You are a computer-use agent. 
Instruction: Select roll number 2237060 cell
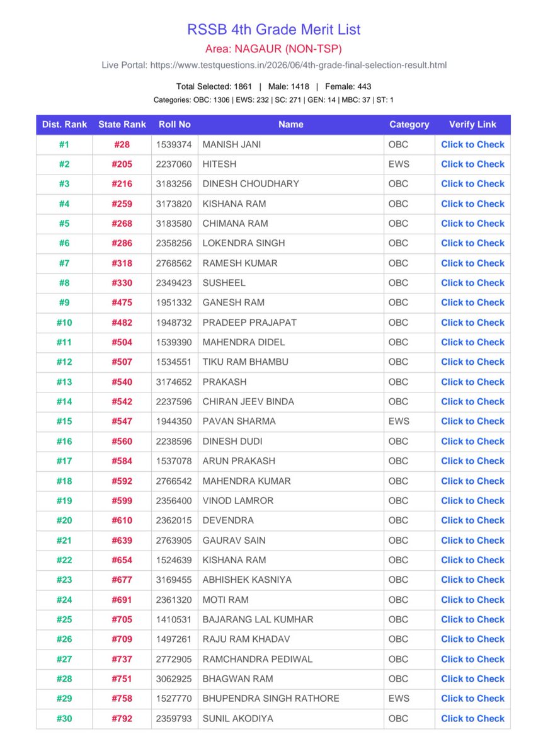coord(174,164)
